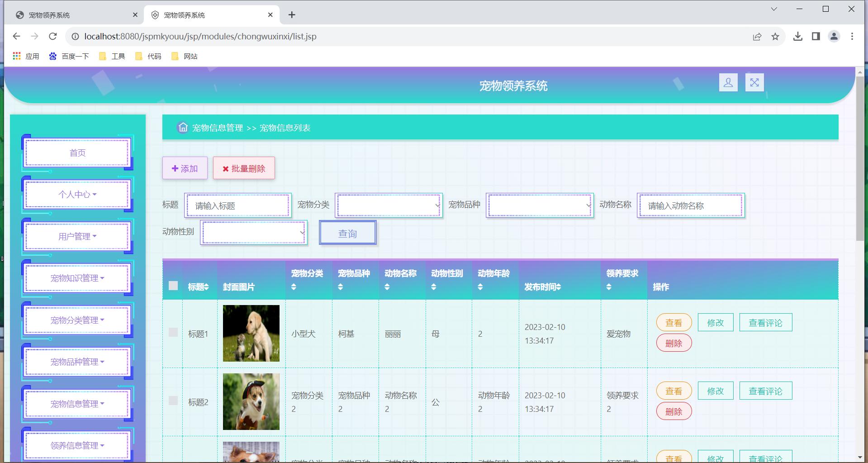The width and height of the screenshot is (868, 463).
Task: Tick the select-all checkbox in table header
Action: click(173, 286)
